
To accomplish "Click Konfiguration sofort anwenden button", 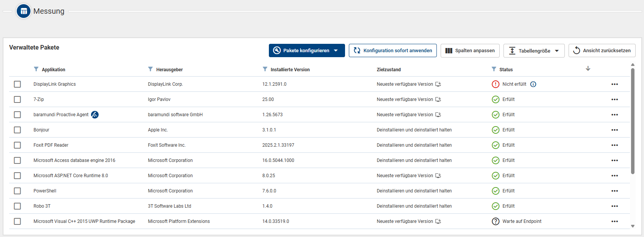I will pyautogui.click(x=393, y=50).
